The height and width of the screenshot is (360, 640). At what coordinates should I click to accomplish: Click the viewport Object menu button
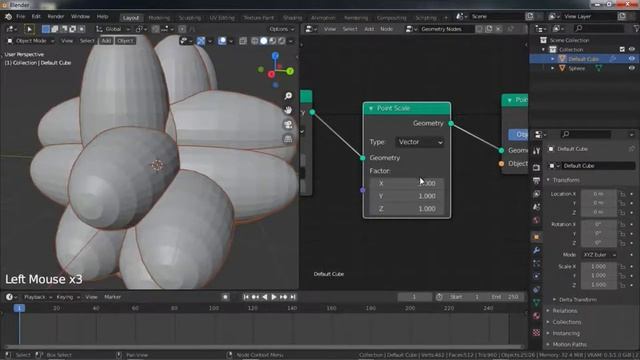pyautogui.click(x=125, y=41)
